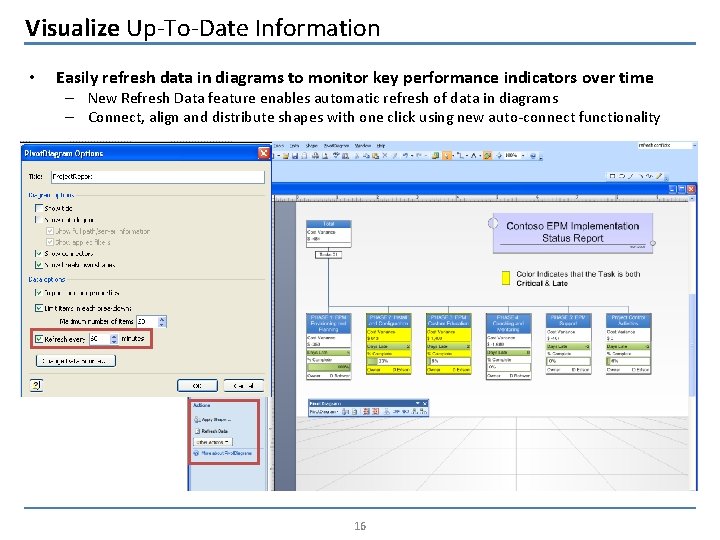Click the Delete X icon in Visio toolbar
Viewport: 720px width, 540px height.
(x=385, y=156)
